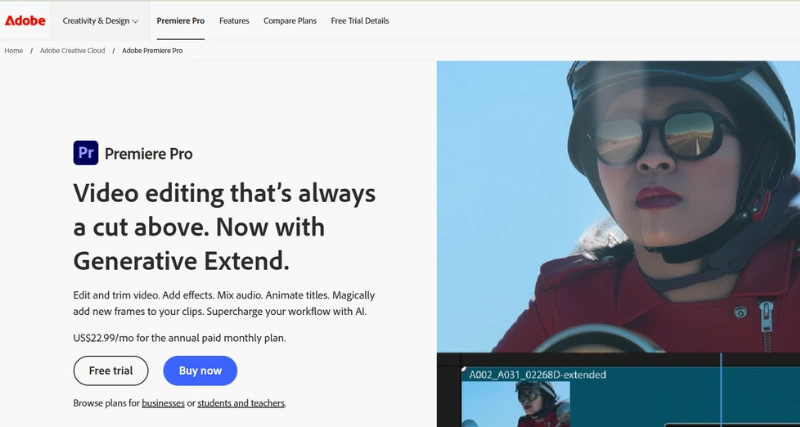Click the A002_A031_02268D-extended clip label
This screenshot has height=427, width=800.
pos(538,375)
